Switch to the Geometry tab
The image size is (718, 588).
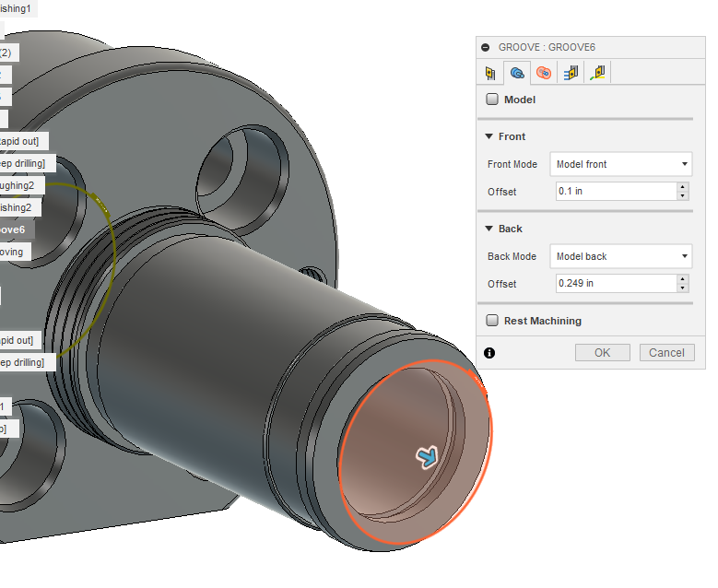tap(517, 73)
